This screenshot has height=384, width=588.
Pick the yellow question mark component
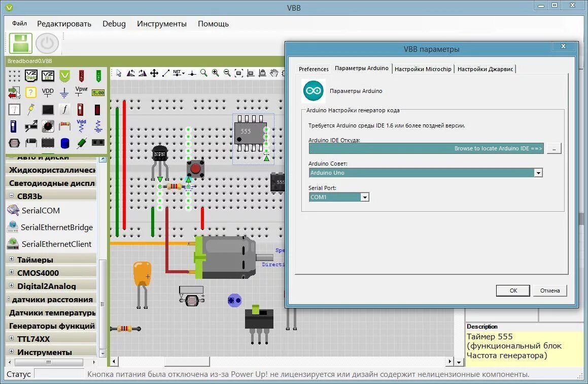pyautogui.click(x=31, y=92)
